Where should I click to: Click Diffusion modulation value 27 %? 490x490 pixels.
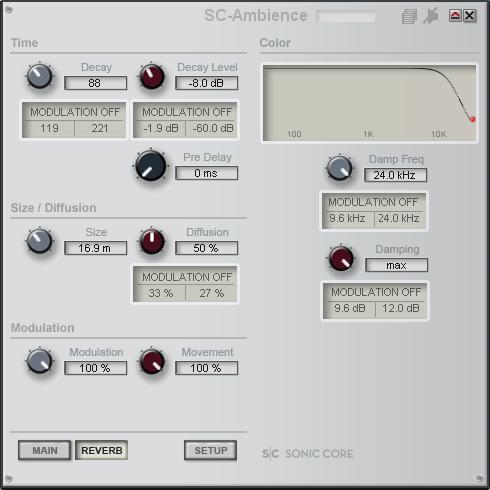211,293
